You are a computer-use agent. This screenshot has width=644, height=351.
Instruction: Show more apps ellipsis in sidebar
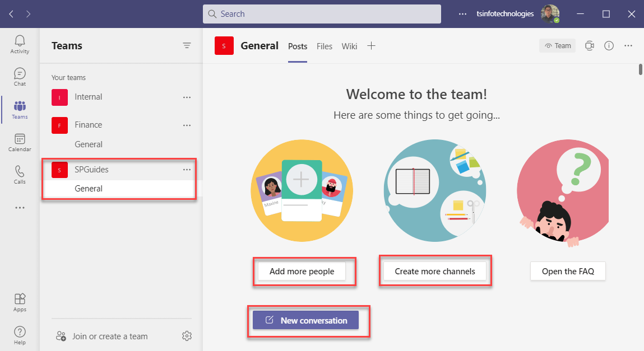20,208
